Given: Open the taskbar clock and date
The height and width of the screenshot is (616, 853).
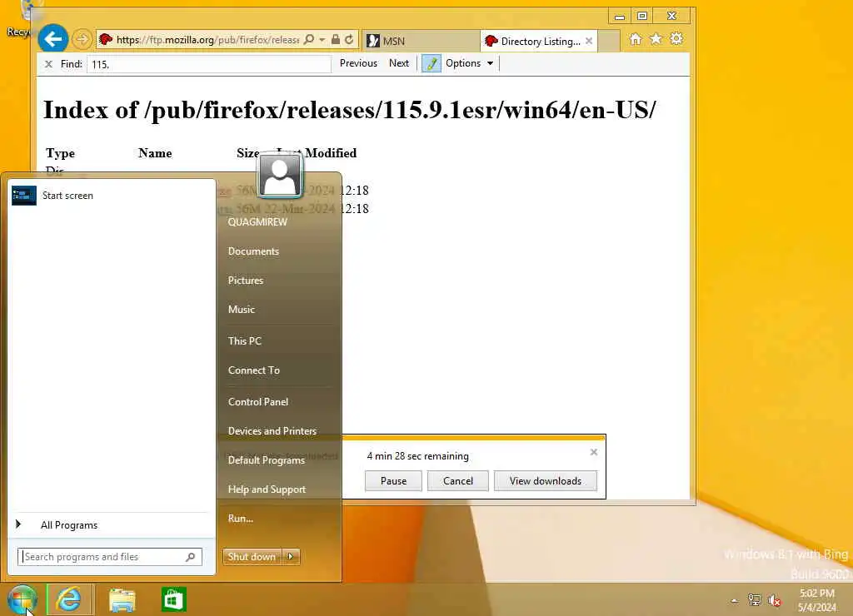Looking at the screenshot, I should click(817, 600).
